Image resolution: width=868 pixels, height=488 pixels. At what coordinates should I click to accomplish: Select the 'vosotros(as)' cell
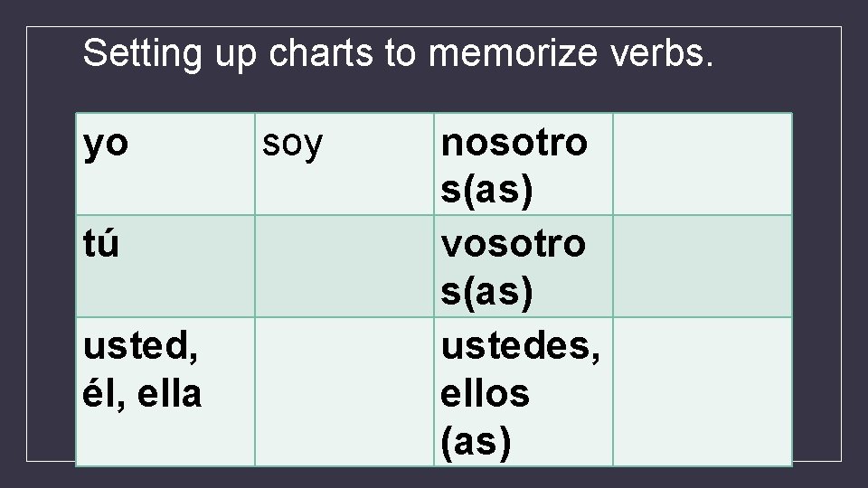[x=524, y=266]
